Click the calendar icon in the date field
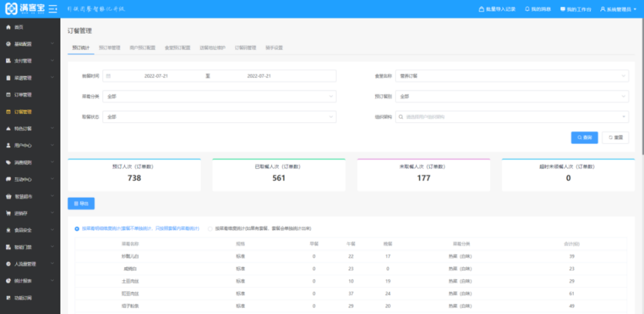 tap(108, 76)
